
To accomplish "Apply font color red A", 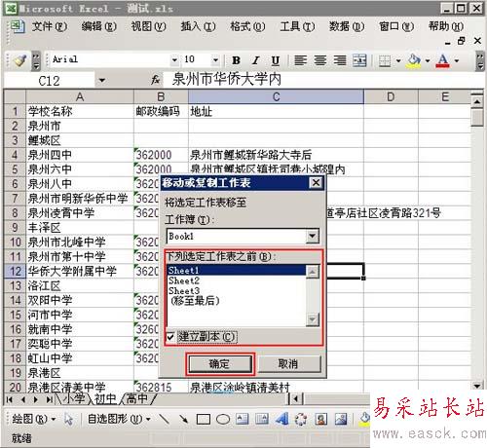I will coord(443,60).
